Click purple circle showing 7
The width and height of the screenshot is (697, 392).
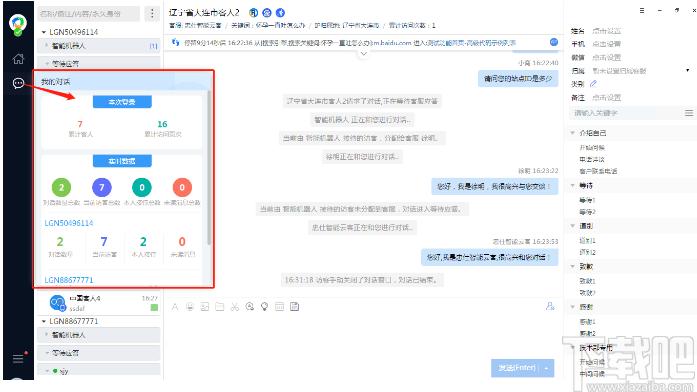click(x=102, y=188)
